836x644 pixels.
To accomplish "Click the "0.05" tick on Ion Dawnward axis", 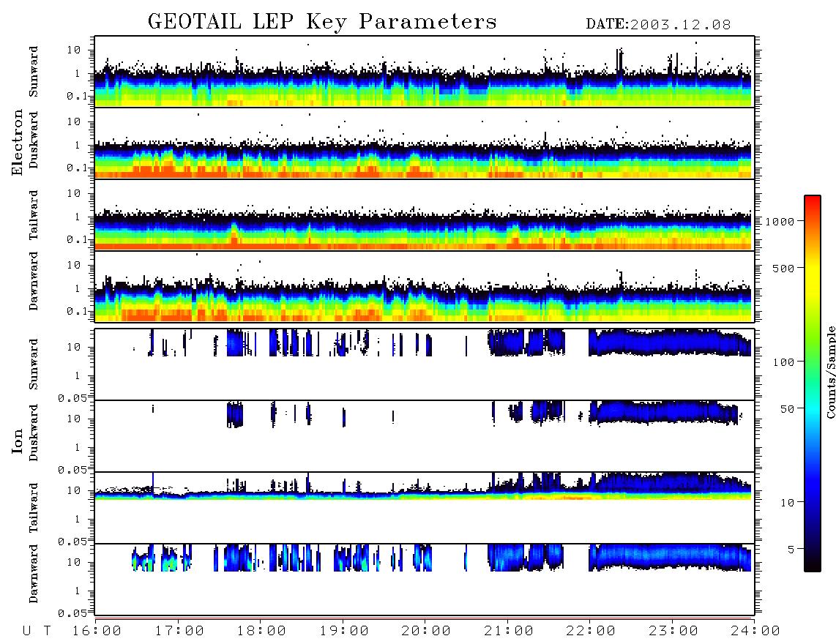I will 72,613.
